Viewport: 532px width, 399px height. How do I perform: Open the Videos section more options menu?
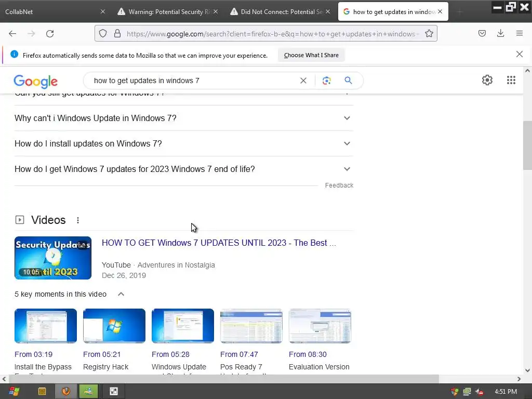point(78,220)
